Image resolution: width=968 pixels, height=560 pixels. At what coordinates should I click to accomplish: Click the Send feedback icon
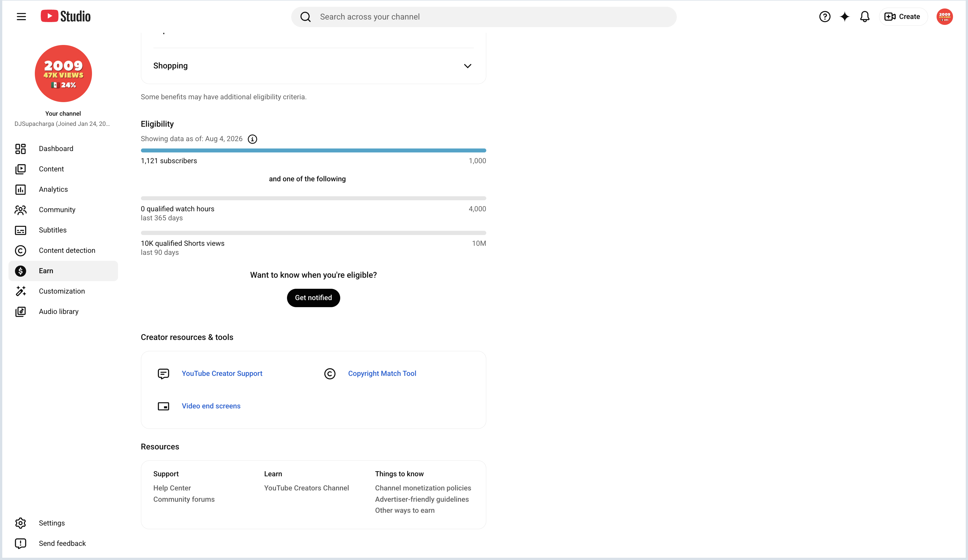tap(20, 543)
